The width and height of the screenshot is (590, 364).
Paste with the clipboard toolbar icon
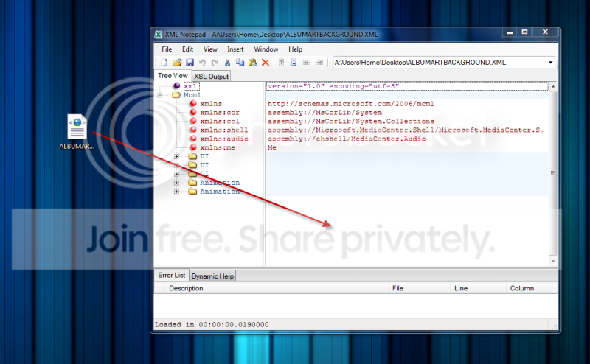[x=253, y=63]
